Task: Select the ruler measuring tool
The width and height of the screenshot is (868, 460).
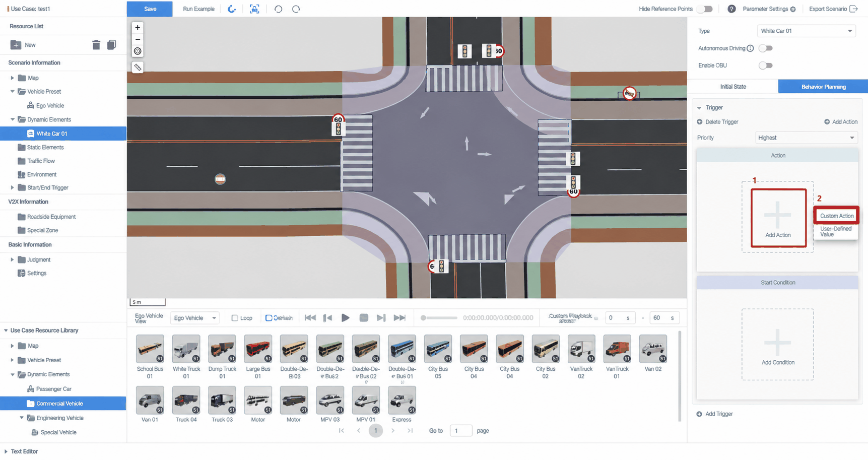Action: 138,67
